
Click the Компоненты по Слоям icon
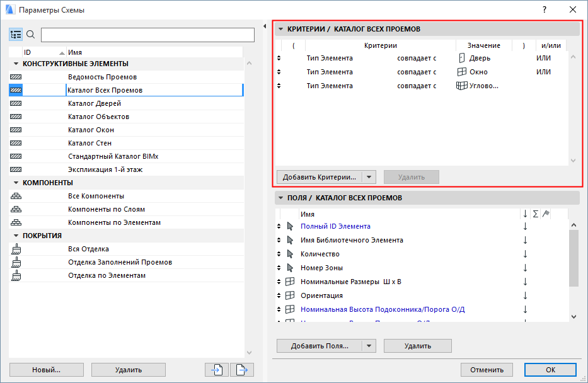coord(16,209)
